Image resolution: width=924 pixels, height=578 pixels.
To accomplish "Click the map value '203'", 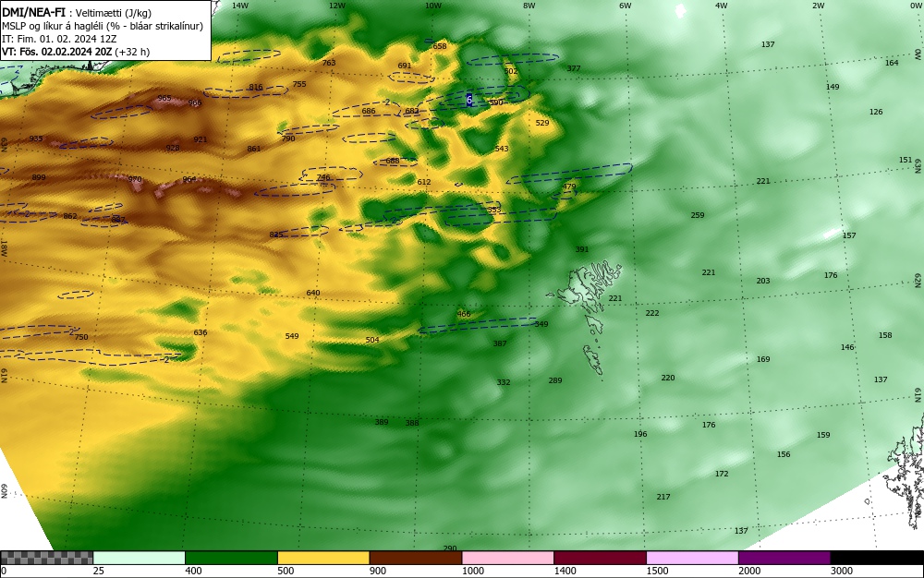I will [763, 282].
